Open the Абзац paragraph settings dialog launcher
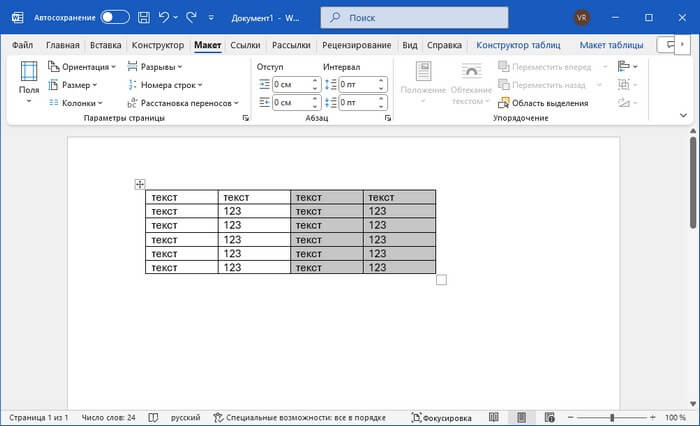This screenshot has height=426, width=700. [388, 118]
